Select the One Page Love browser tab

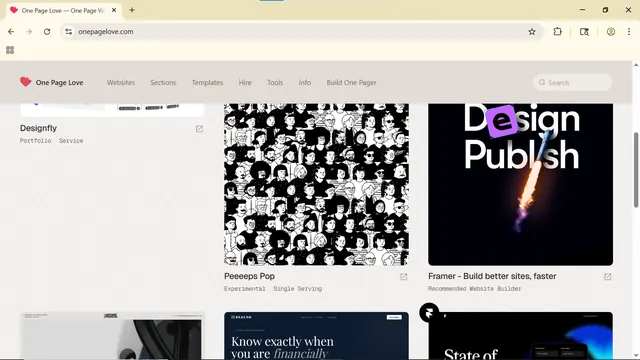coord(63,10)
